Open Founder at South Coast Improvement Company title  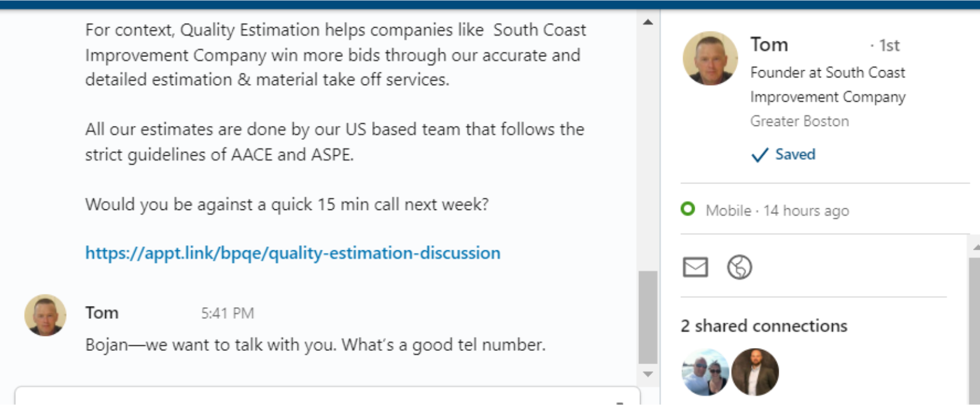(x=828, y=85)
